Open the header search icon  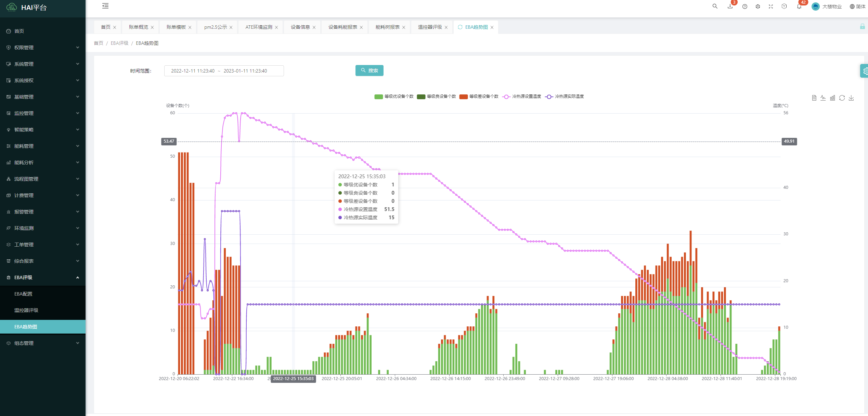tap(715, 6)
